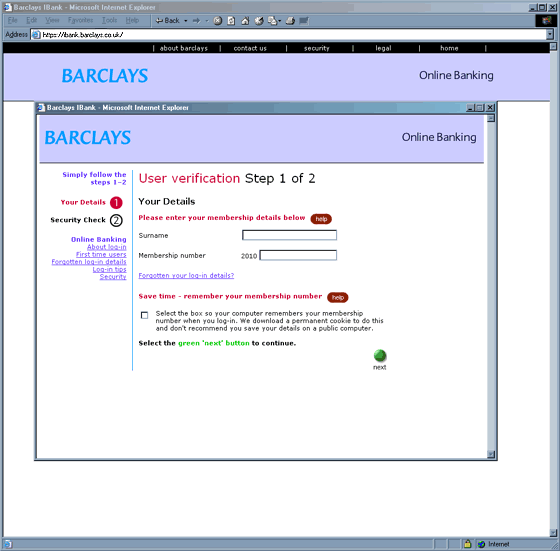Click the Barclays logo in inner window
Screen dimensions: 560x551
(88, 137)
